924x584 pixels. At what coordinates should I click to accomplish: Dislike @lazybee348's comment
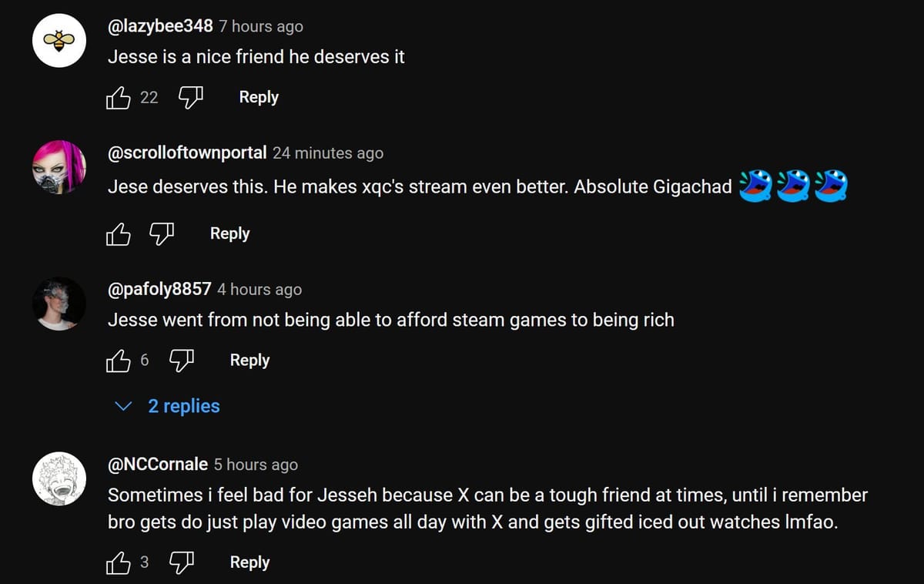coord(189,97)
